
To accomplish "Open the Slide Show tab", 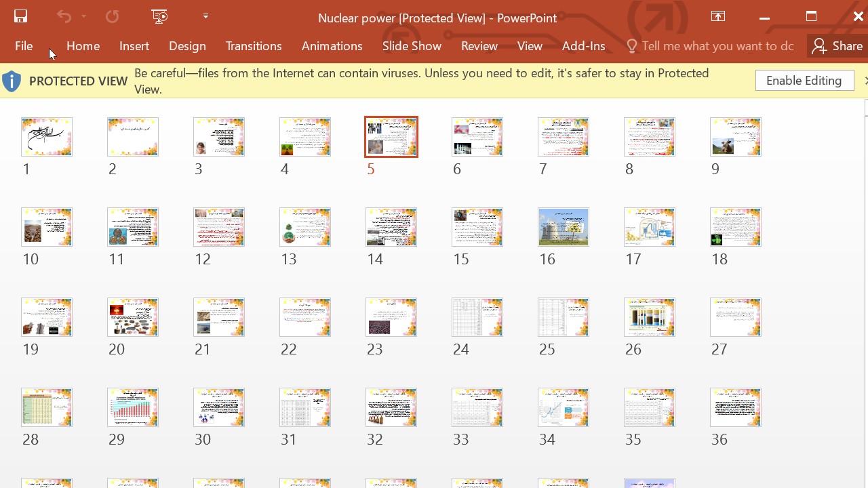I will [x=412, y=46].
